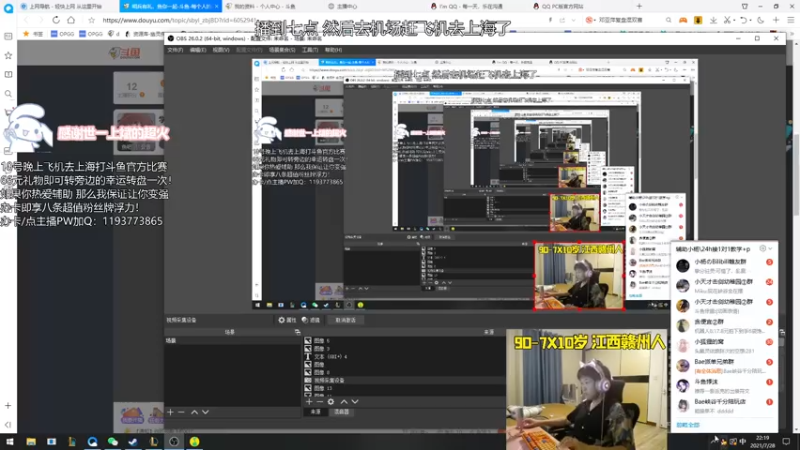
Task: Click the 滤镜 filters button in OBS
Action: click(311, 320)
